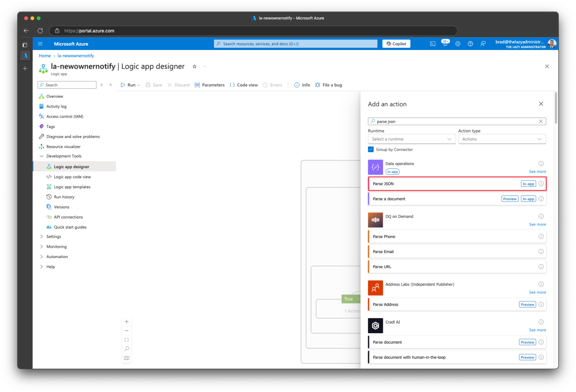Image resolution: width=576 pixels, height=392 pixels.
Task: Open the notifications bell icon
Action: (x=445, y=44)
